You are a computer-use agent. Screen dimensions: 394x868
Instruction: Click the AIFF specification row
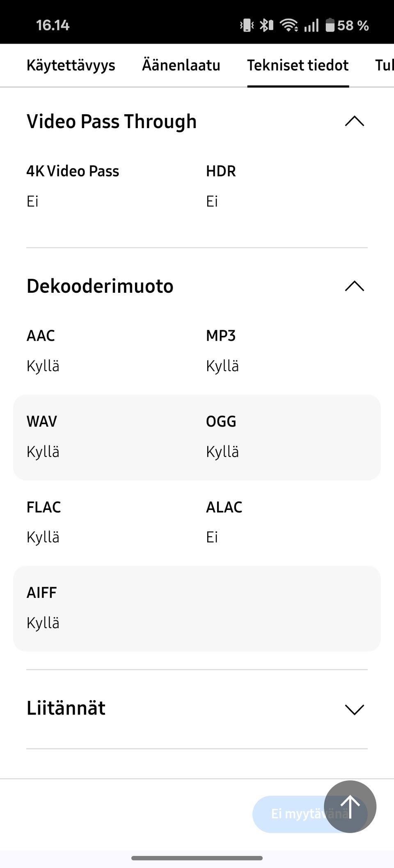tap(197, 608)
